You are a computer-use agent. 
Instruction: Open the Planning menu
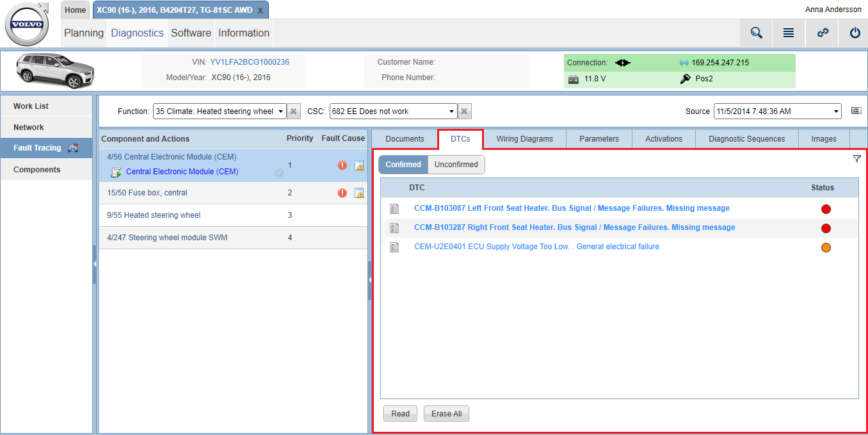[84, 33]
